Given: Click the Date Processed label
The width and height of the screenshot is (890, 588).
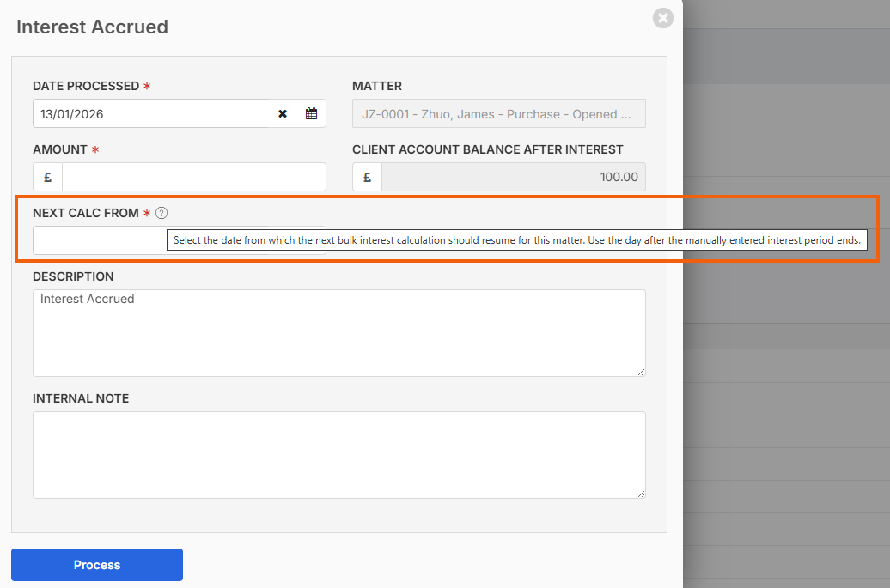Looking at the screenshot, I should click(86, 86).
